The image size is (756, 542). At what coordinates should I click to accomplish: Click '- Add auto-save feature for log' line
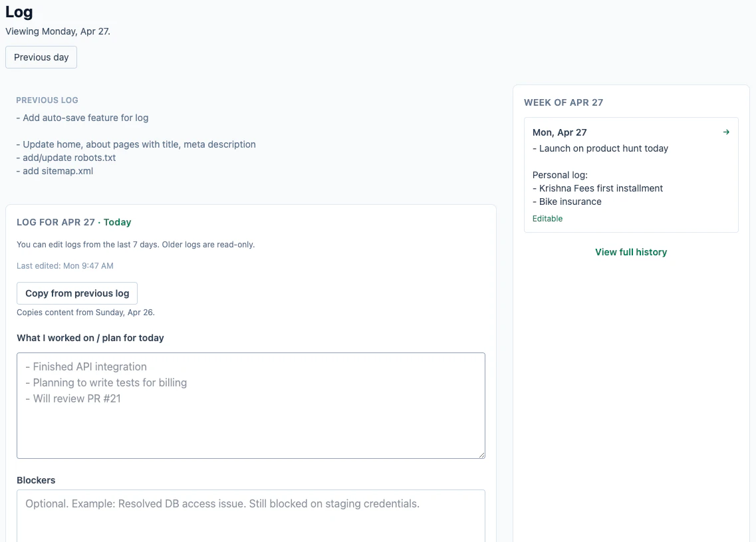(x=82, y=118)
